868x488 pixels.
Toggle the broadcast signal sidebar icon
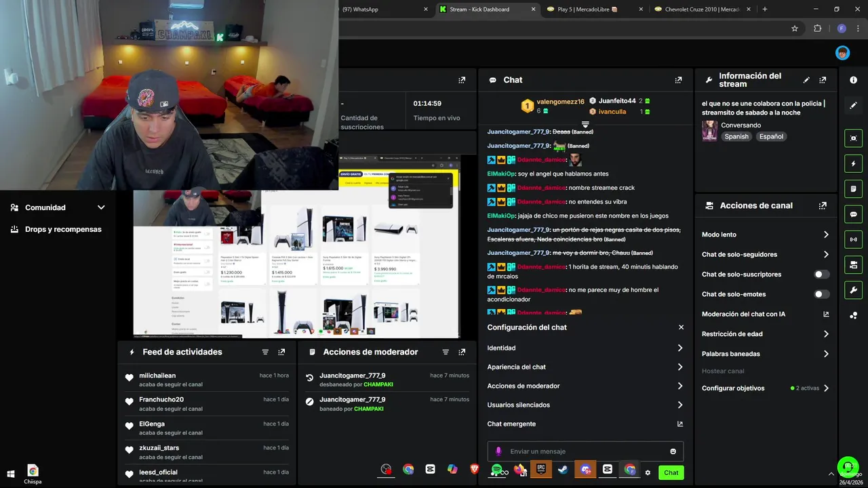[853, 239]
